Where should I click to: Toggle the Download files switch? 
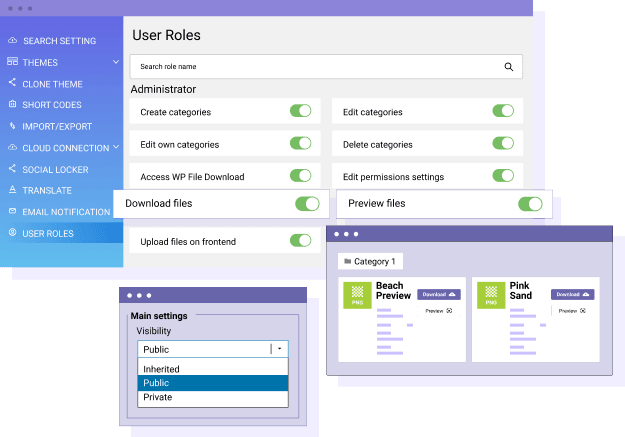click(307, 204)
